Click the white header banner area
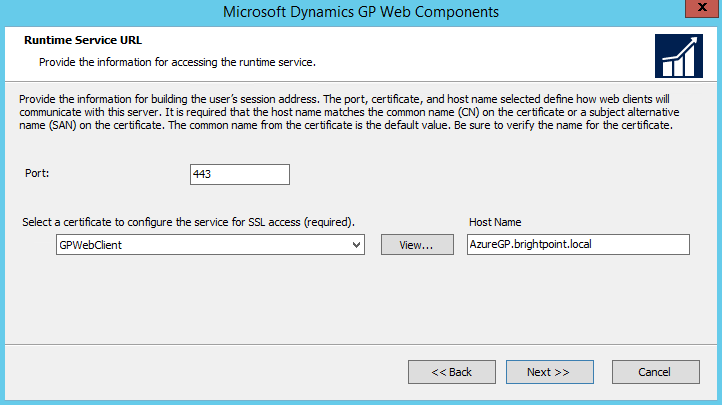722x405 pixels. coord(450,55)
